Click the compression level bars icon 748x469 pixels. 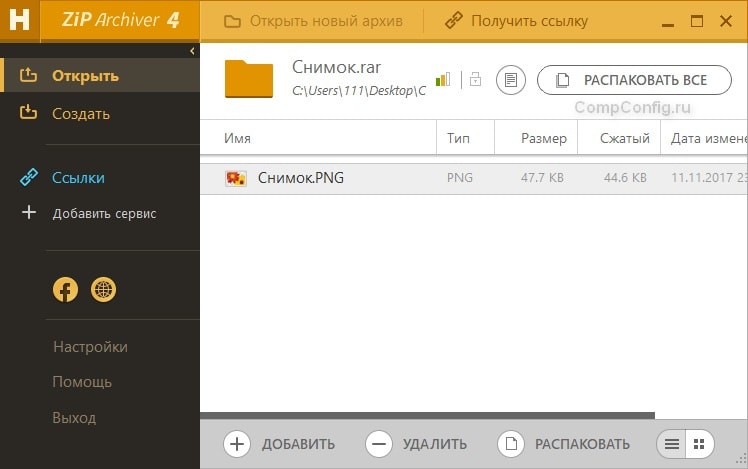coord(443,80)
